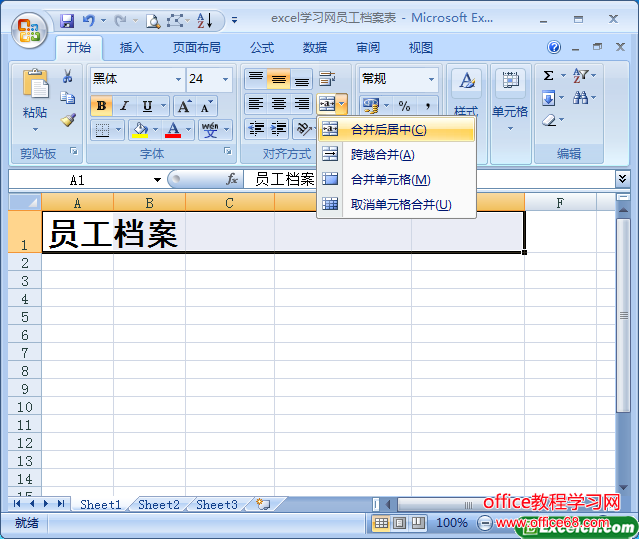Apply accounting number format
Image resolution: width=639 pixels, height=539 pixels.
(371, 106)
